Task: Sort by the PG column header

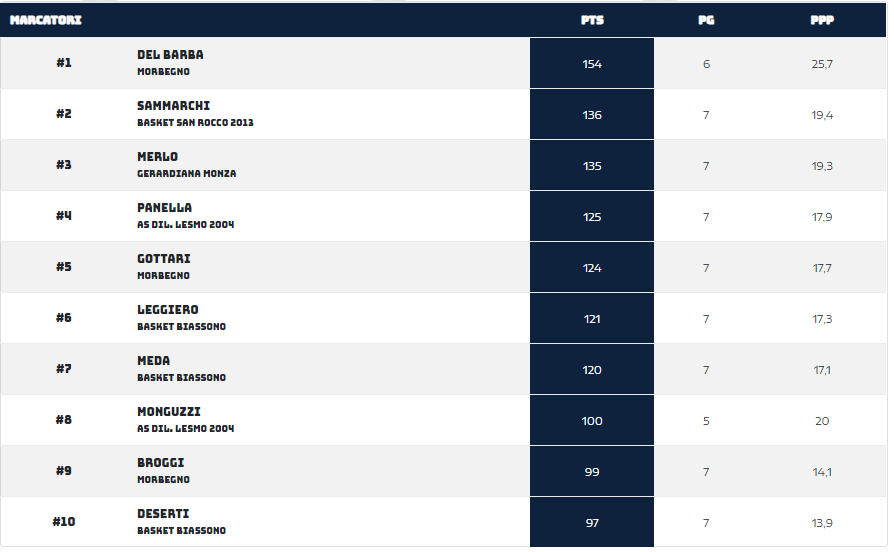Action: click(706, 20)
